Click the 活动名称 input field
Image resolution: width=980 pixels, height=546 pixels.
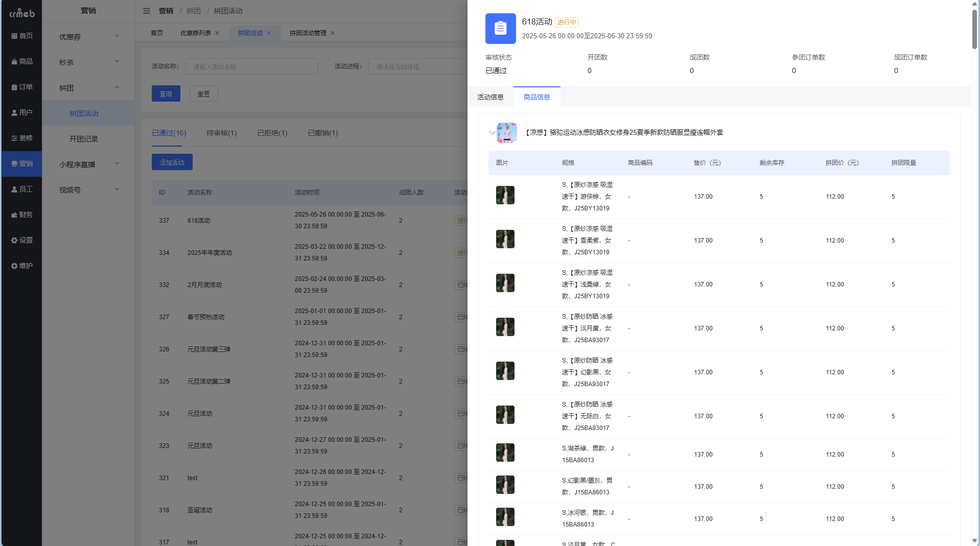(x=251, y=66)
